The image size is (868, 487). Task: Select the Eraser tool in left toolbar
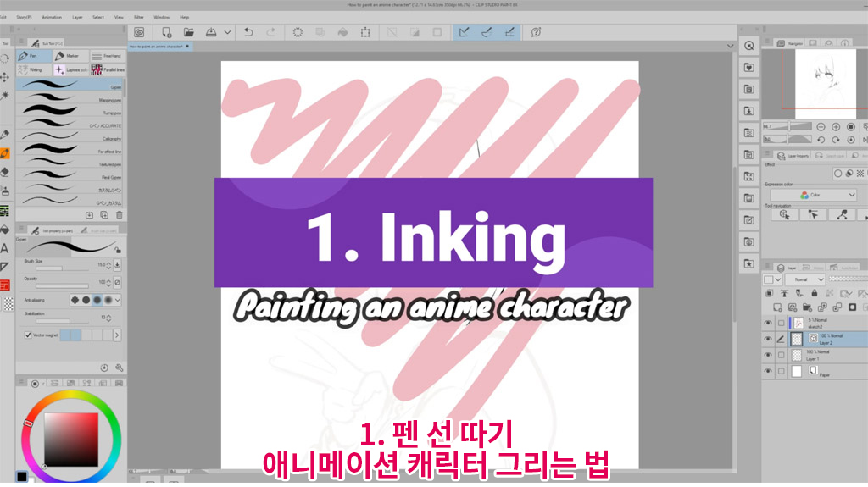click(5, 171)
